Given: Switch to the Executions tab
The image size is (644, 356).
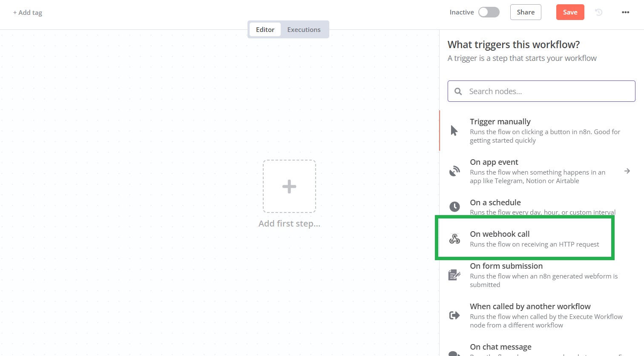Looking at the screenshot, I should 304,29.
